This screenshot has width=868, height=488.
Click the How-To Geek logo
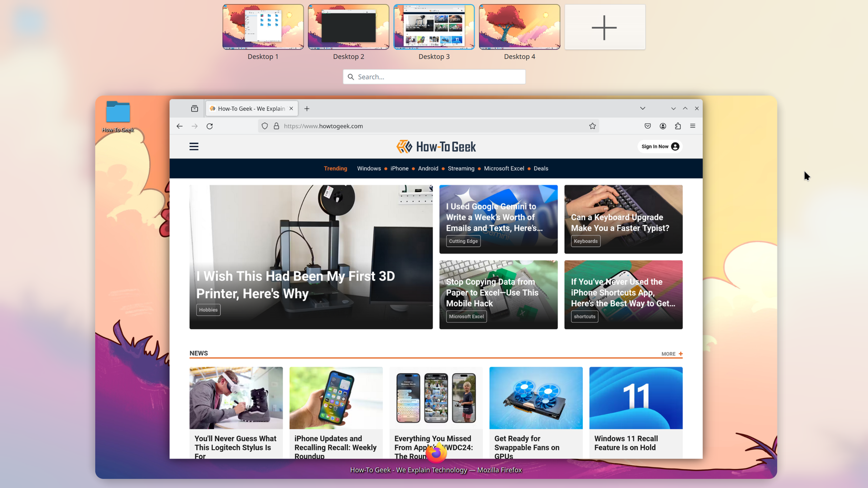click(x=436, y=146)
